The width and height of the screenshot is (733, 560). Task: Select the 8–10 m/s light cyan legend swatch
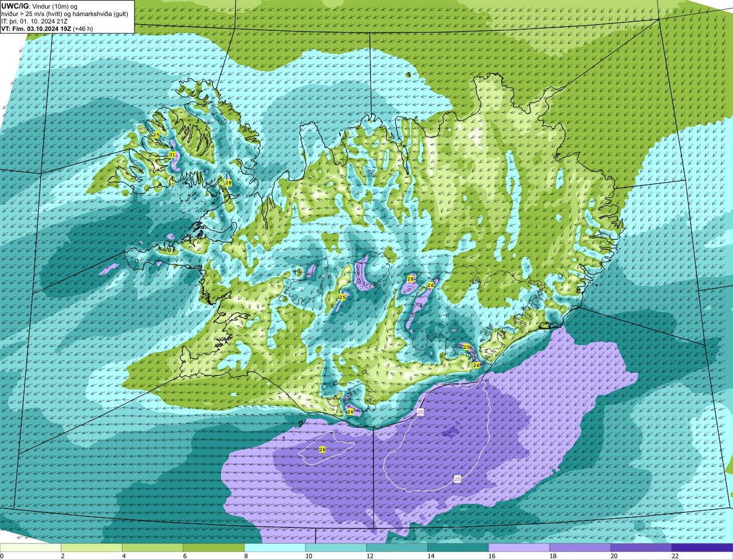click(275, 548)
